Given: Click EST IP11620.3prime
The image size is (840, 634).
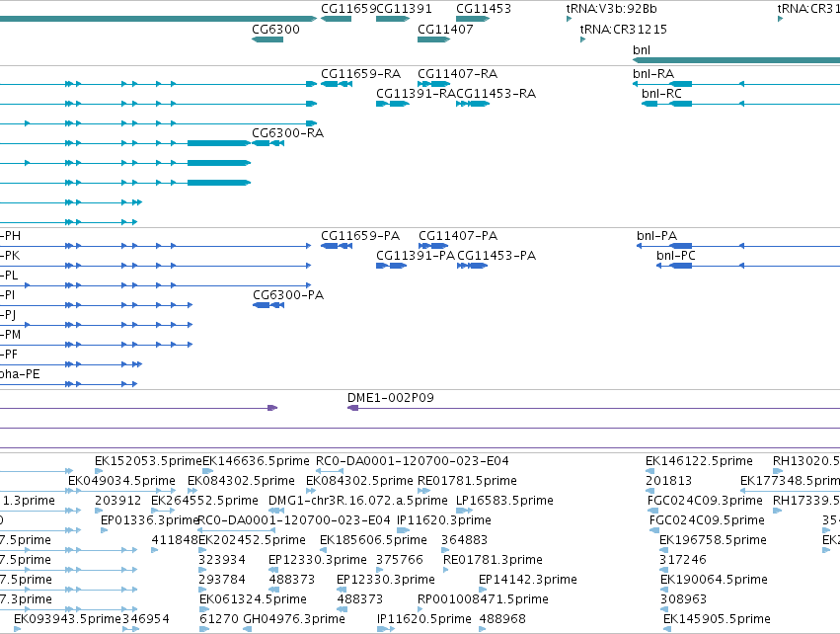Looking at the screenshot, I should point(443,520).
